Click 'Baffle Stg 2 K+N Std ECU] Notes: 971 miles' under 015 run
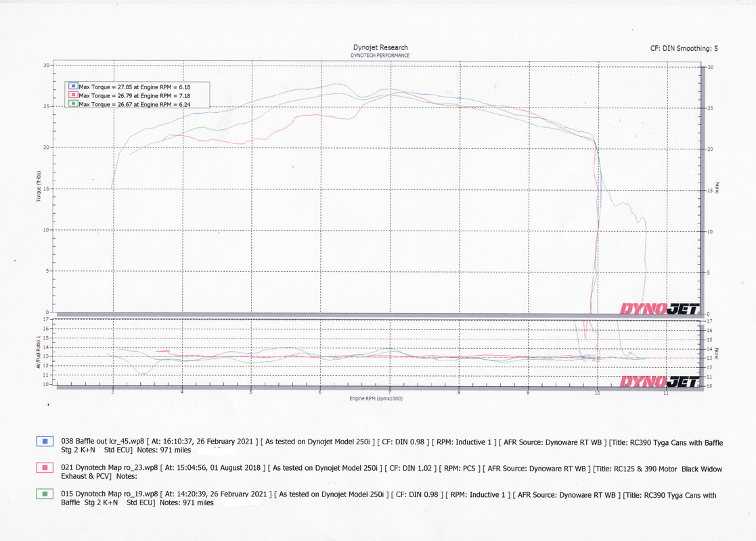The height and width of the screenshot is (541, 756). point(137,503)
